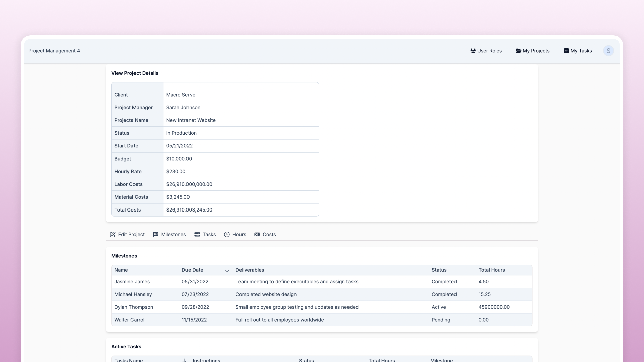Click the Hours clock icon
644x362 pixels.
point(227,235)
